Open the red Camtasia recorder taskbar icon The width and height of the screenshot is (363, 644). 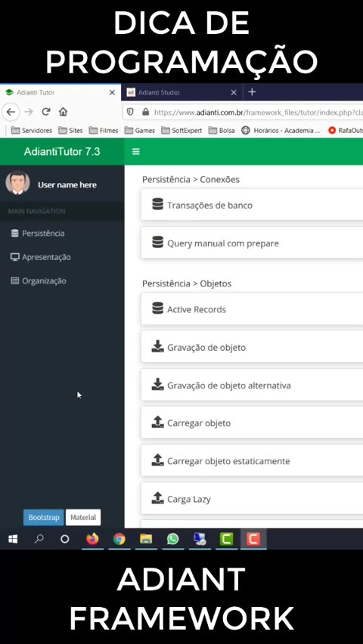(253, 539)
